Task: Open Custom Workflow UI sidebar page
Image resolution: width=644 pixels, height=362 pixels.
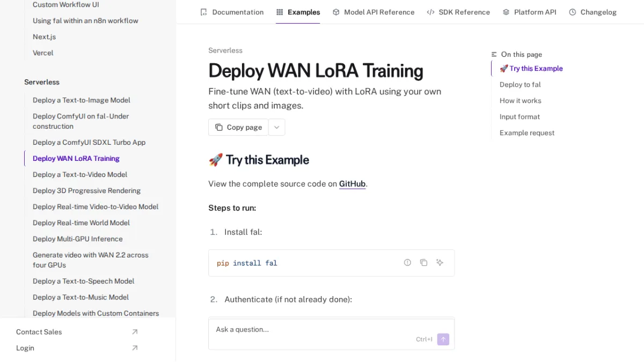Action: (66, 5)
